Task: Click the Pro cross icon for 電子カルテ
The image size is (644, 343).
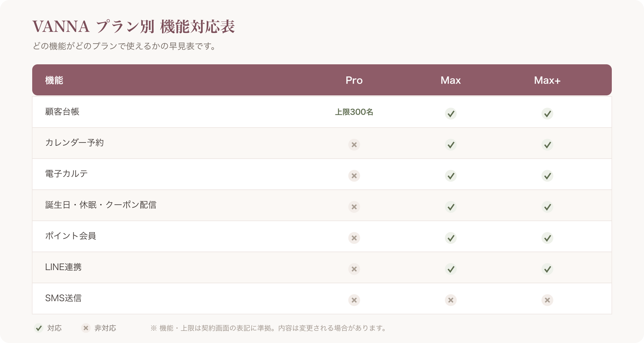Action: tap(354, 176)
